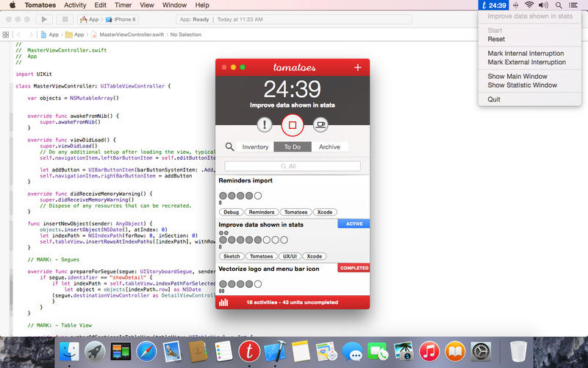Click the Xcode Run button
The image size is (588, 368).
44,20
